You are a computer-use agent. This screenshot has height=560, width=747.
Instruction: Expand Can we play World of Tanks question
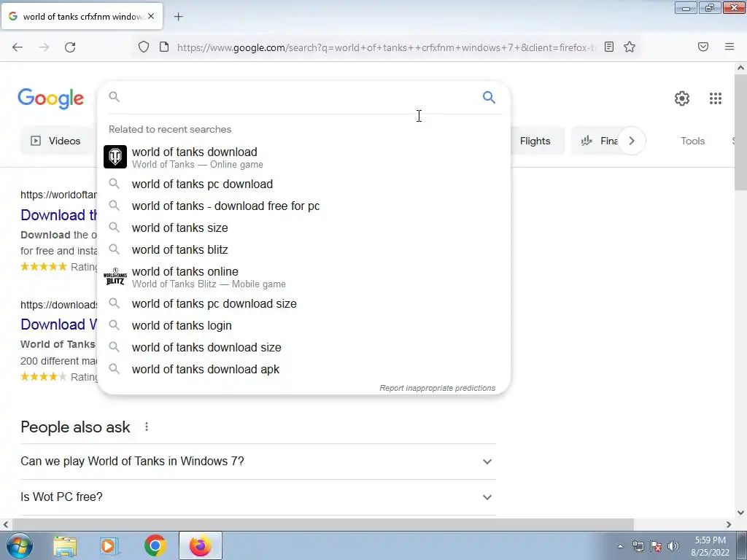tap(258, 462)
